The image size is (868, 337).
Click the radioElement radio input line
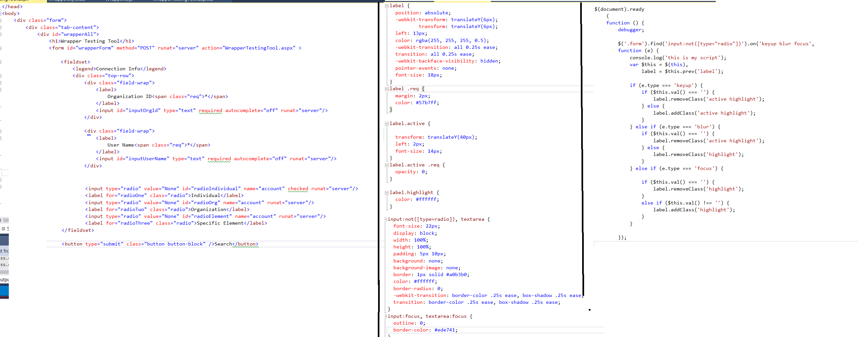coord(205,217)
